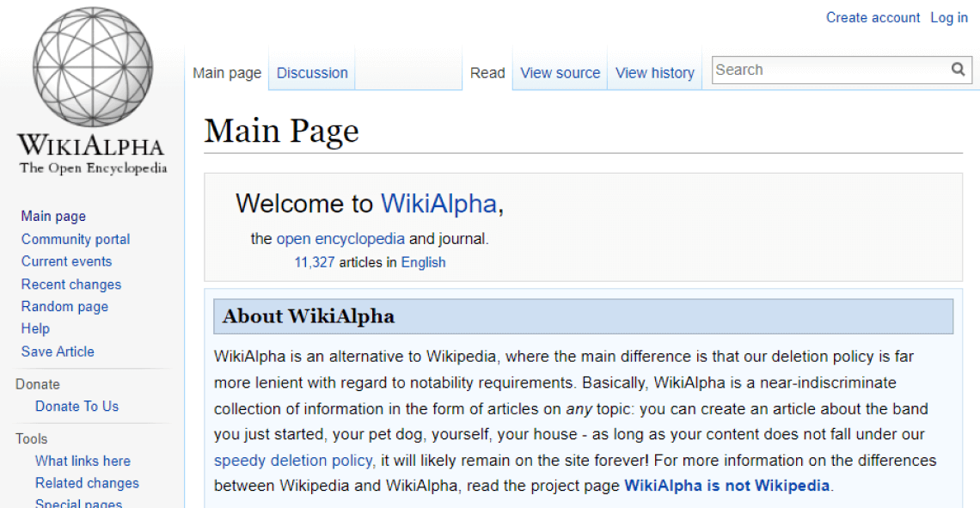View Recent changes in sidebar
The image size is (980, 508).
coord(71,285)
